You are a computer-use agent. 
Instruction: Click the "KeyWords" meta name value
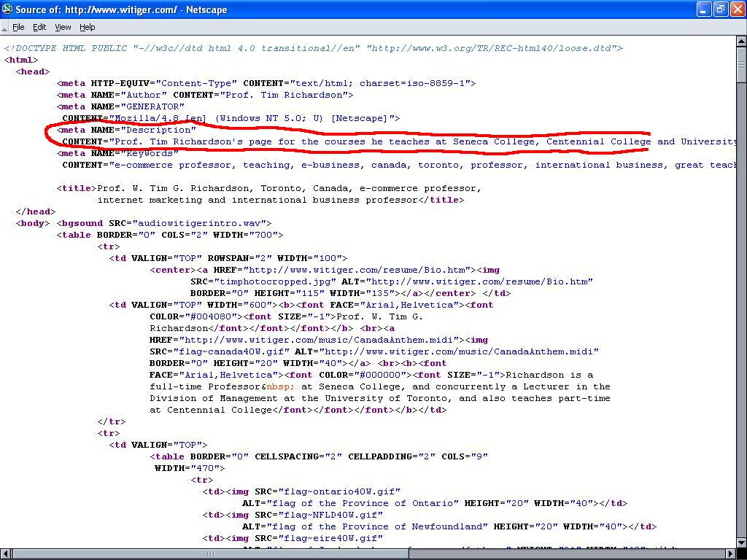tap(150, 153)
